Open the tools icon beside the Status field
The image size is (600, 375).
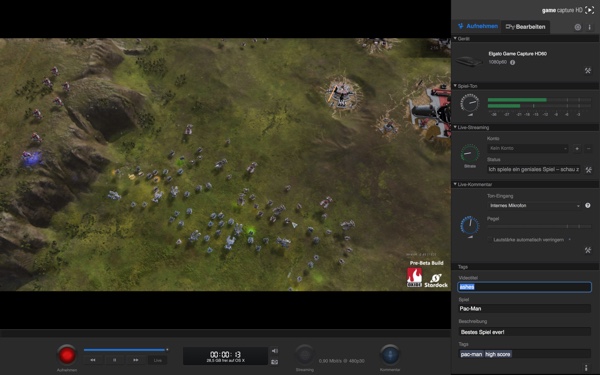[x=589, y=170]
